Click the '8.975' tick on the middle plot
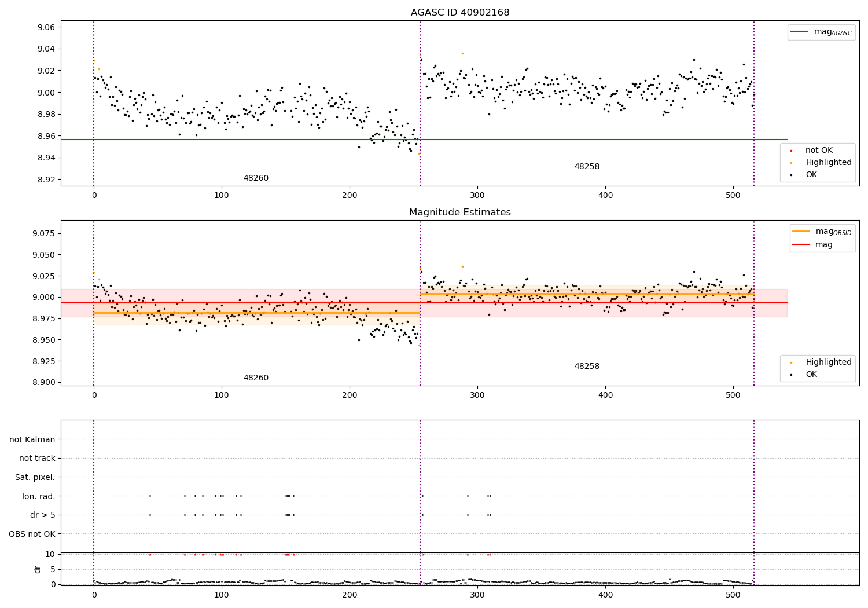The image size is (868, 608). (43, 318)
